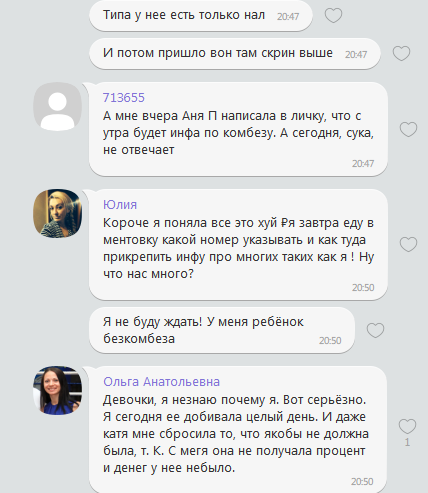Screen dimensions: 428x493
Task: Tap the heart next to 713655's message
Action: (x=408, y=129)
